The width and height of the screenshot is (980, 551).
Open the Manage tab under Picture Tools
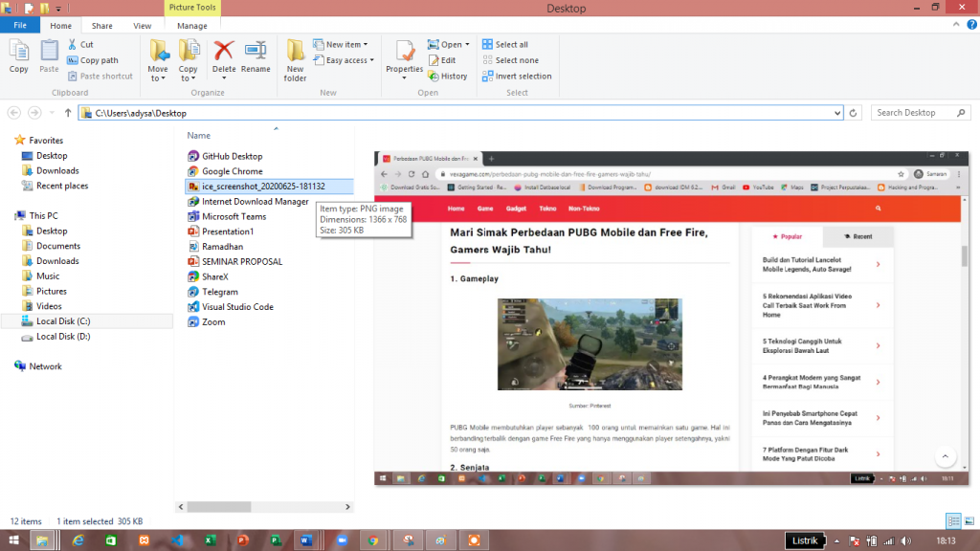[192, 26]
